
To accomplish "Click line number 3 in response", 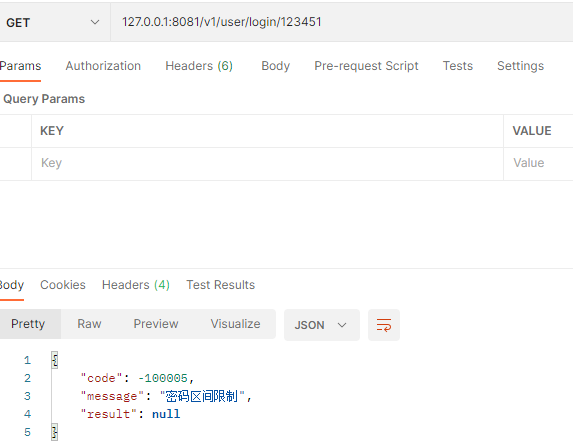I will click(x=27, y=396).
